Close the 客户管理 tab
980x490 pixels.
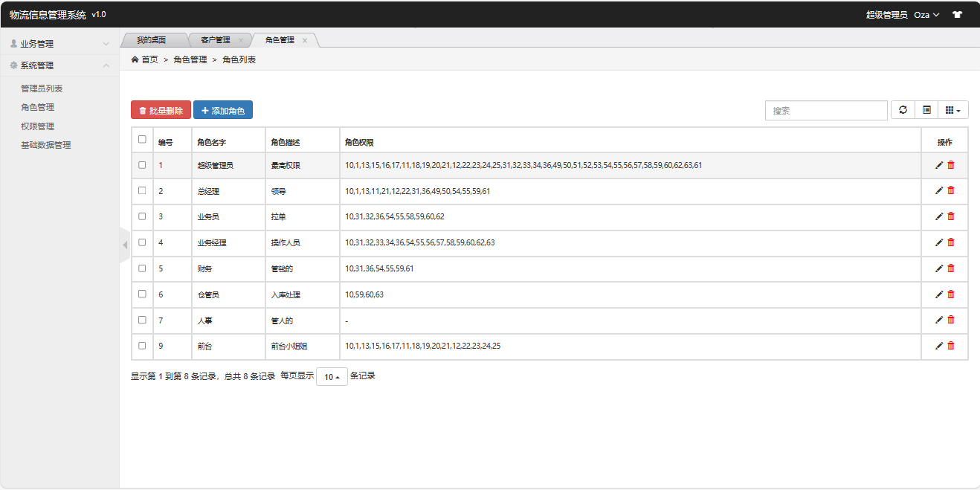coord(240,40)
